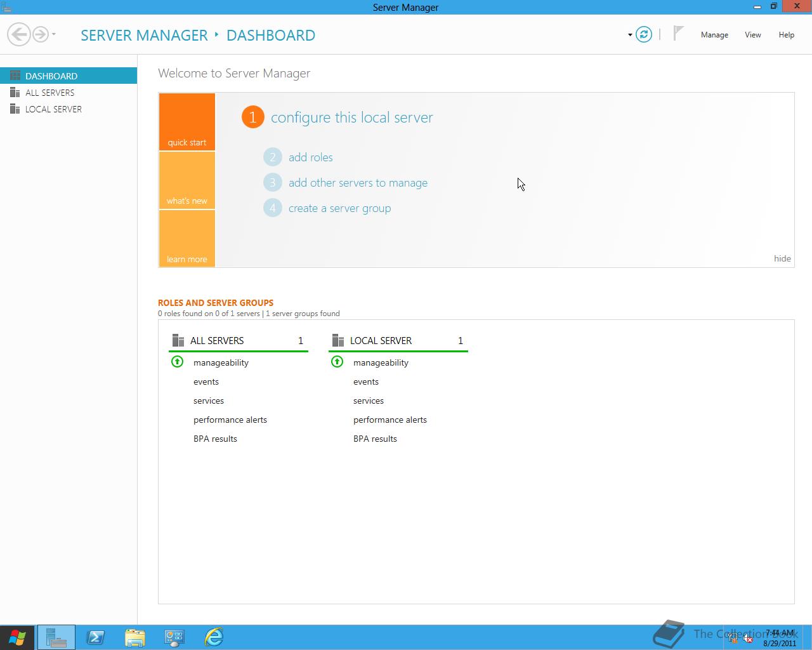
Task: Switch to the what's new tile
Action: (187, 180)
